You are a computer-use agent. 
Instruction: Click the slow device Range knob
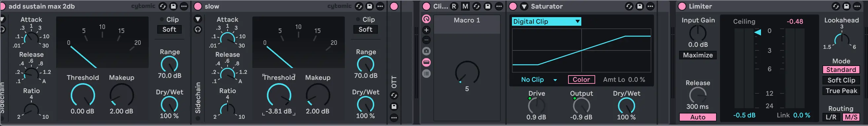365,64
